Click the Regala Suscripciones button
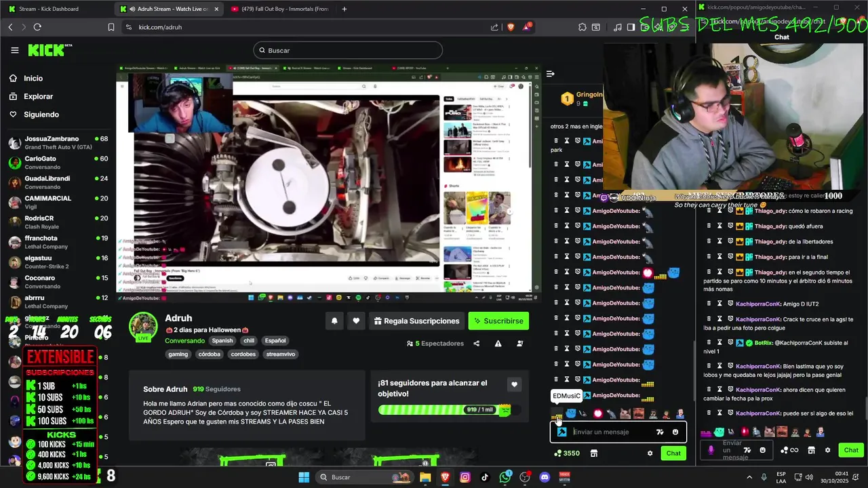 [x=416, y=321]
